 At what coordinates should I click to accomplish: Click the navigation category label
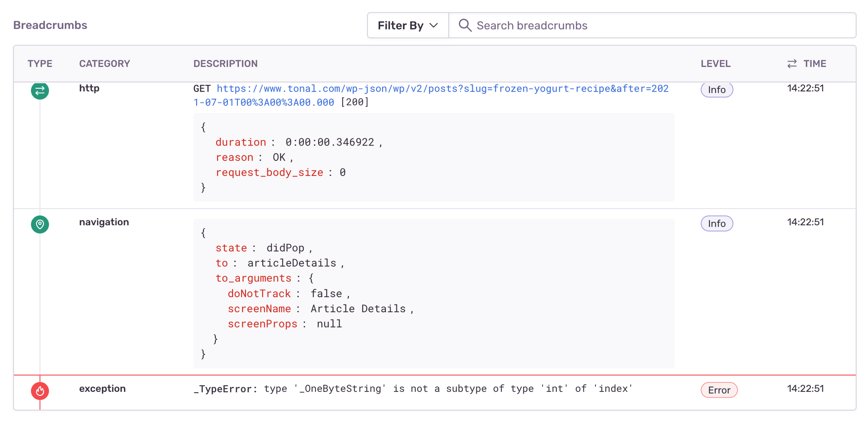coord(104,222)
